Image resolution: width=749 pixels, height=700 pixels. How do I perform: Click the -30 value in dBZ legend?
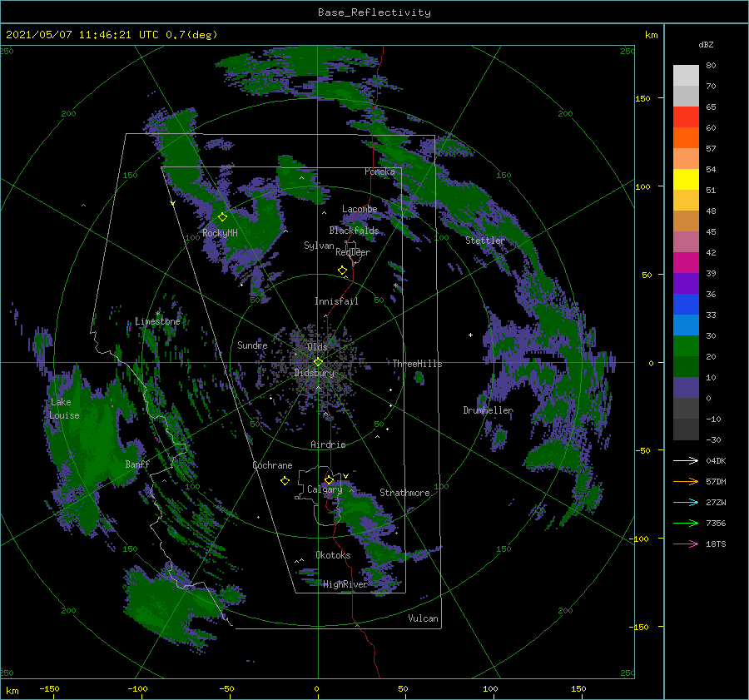click(x=713, y=439)
